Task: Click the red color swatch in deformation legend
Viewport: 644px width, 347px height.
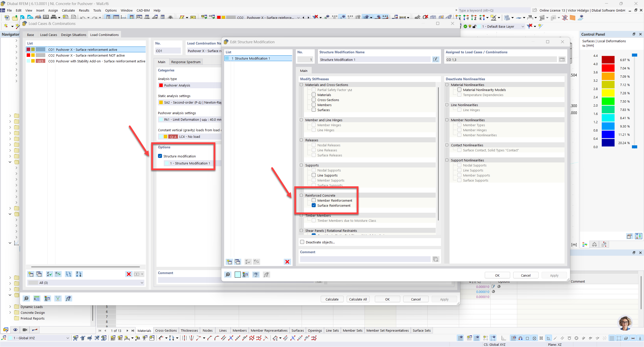Action: pyautogui.click(x=608, y=68)
